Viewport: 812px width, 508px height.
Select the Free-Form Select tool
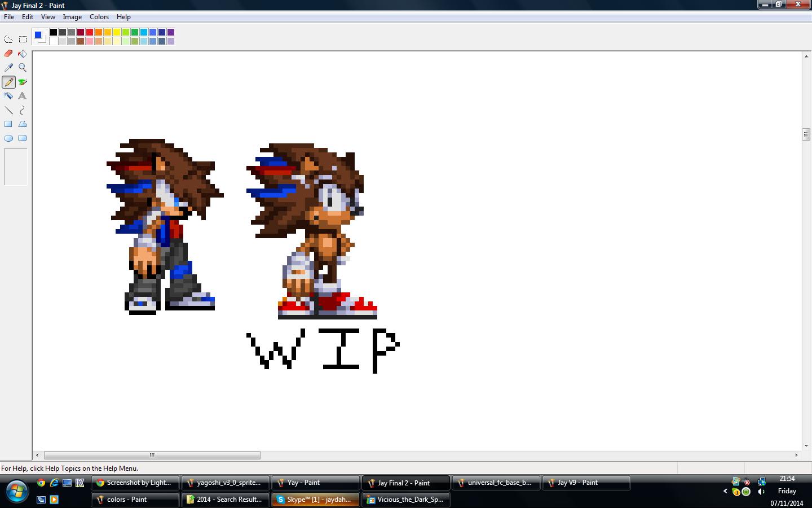[x=8, y=40]
